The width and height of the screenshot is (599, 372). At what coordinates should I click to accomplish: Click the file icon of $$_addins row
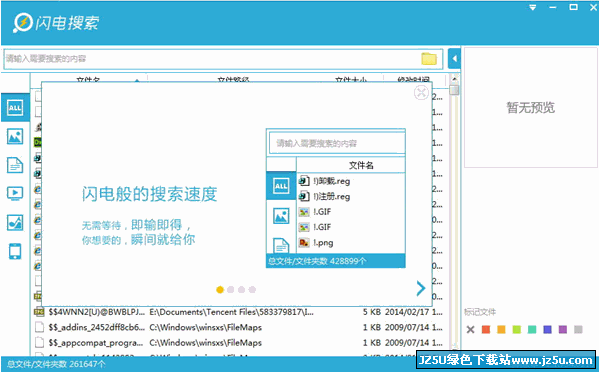click(39, 327)
